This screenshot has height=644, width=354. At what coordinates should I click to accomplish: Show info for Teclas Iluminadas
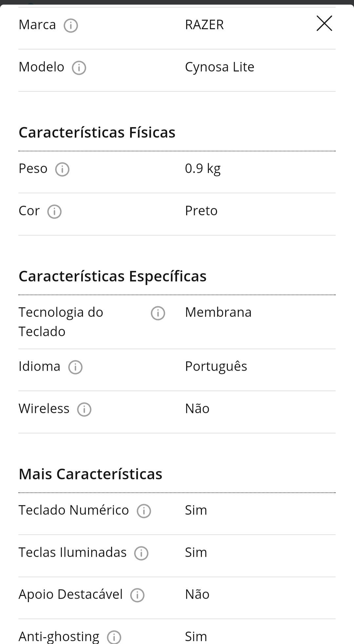tap(141, 553)
